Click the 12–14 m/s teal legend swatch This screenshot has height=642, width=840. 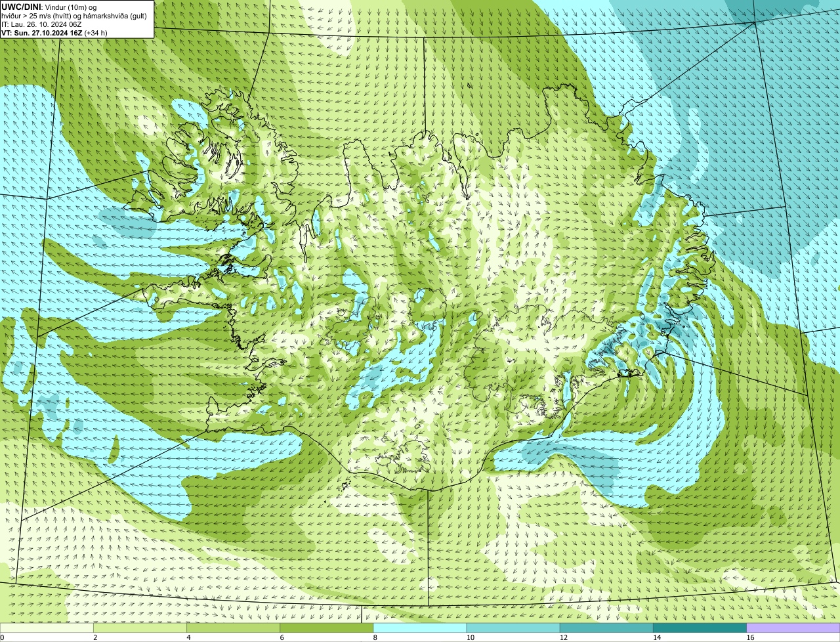[x=606, y=628]
